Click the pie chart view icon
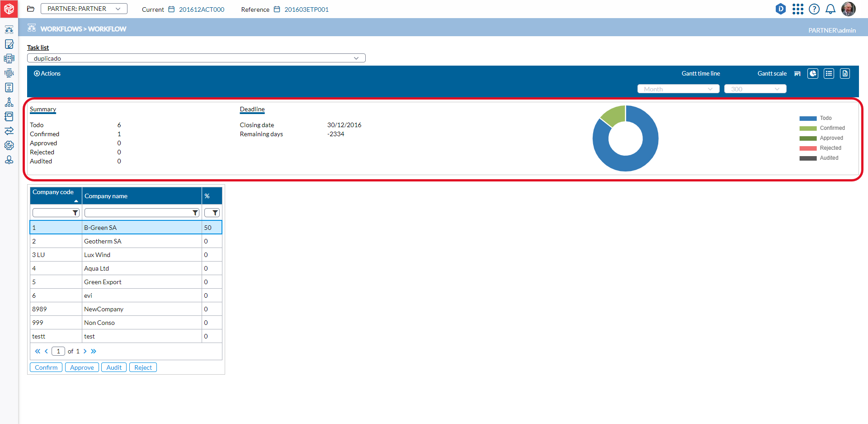 813,74
